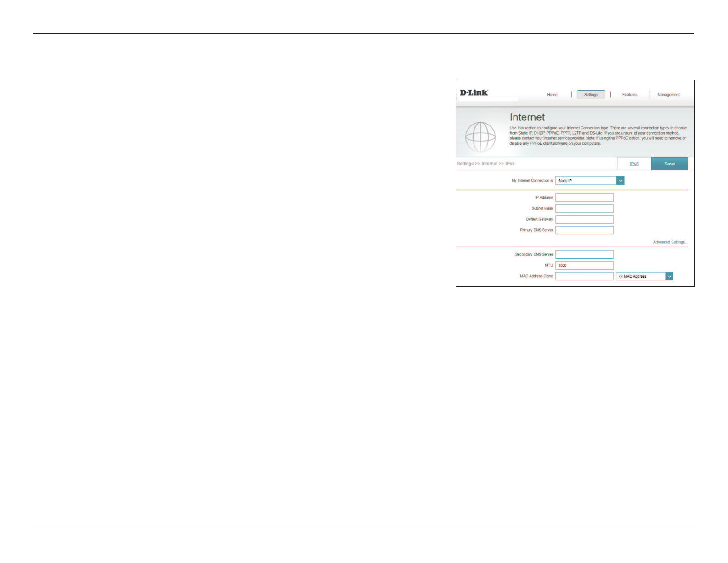Open the Features tab
Image resolution: width=728 pixels, height=563 pixels.
pyautogui.click(x=630, y=95)
